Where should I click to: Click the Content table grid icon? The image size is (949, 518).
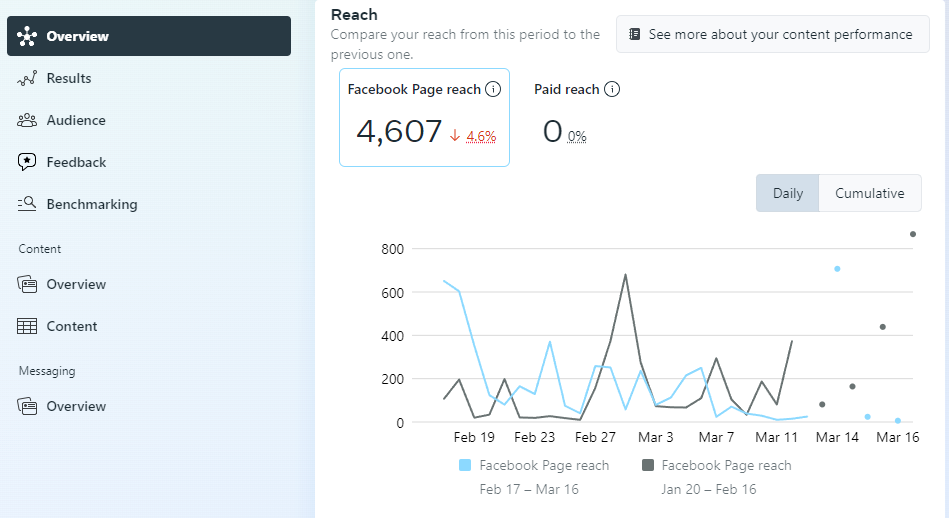coord(27,326)
